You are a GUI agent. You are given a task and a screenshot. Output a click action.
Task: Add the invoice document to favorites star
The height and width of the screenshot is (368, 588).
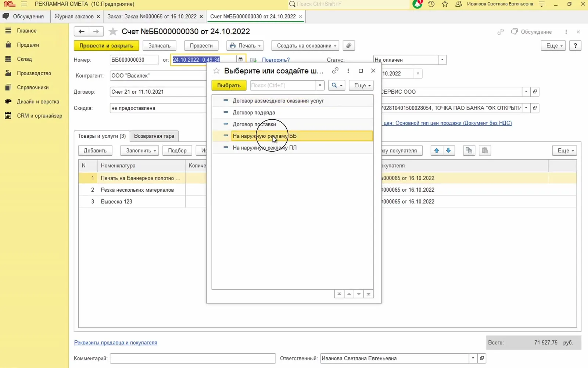(113, 32)
